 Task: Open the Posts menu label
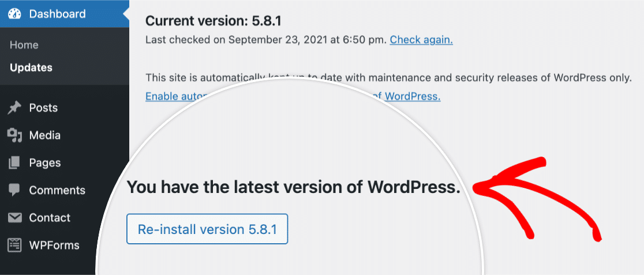coord(43,108)
